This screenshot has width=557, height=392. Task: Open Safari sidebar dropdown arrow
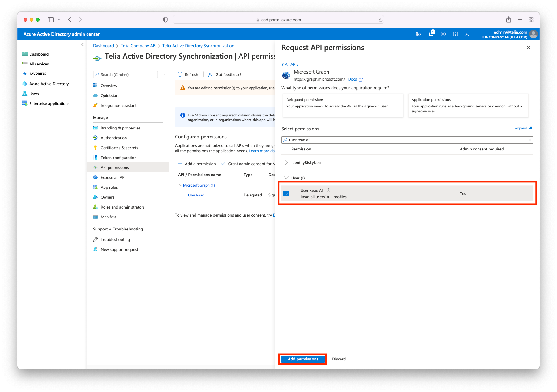pos(59,20)
